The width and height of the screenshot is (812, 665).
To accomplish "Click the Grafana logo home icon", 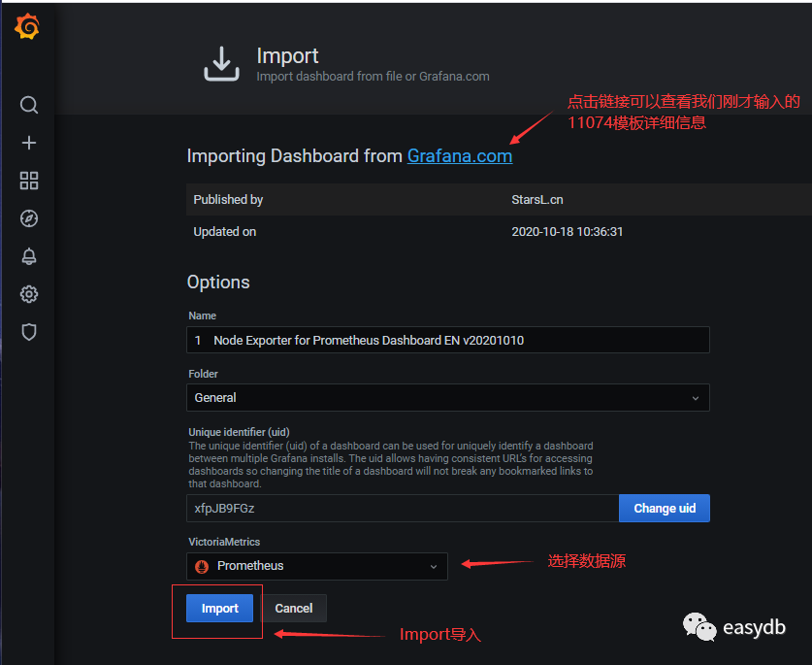I will tap(28, 28).
